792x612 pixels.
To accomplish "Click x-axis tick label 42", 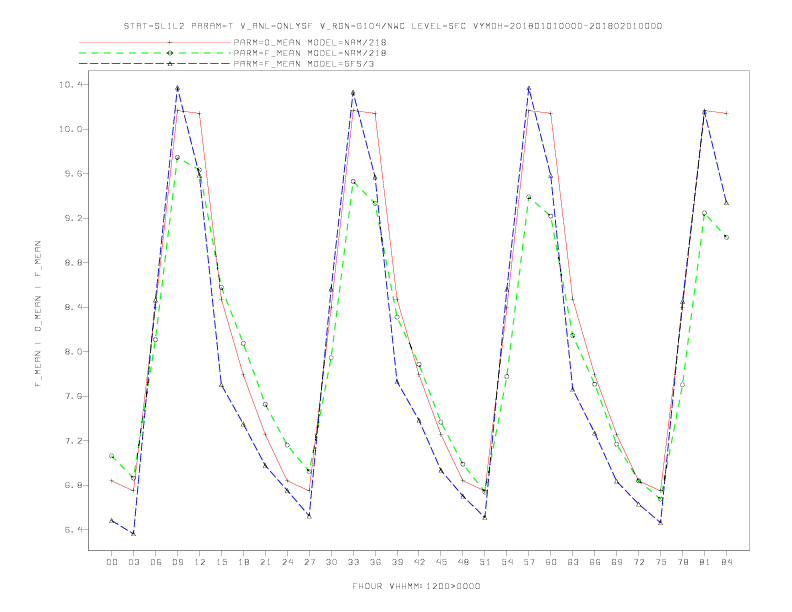I will (x=419, y=562).
